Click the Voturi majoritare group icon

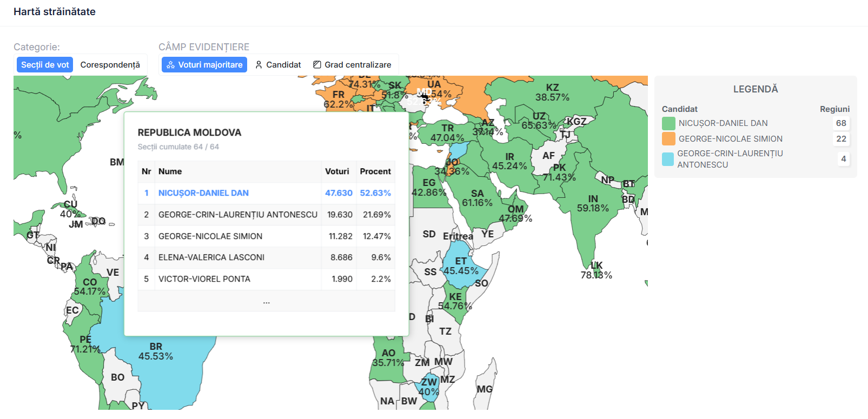coord(170,65)
